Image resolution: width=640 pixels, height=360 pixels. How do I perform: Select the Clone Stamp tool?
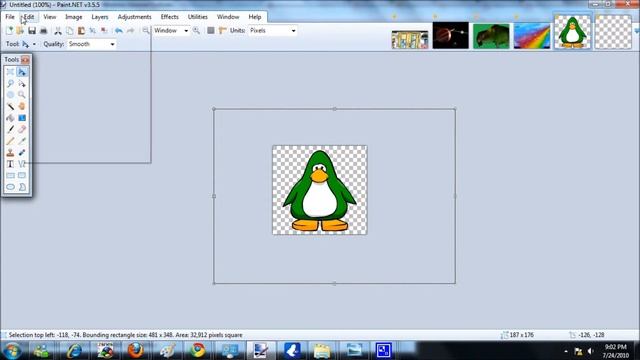[x=10, y=152]
